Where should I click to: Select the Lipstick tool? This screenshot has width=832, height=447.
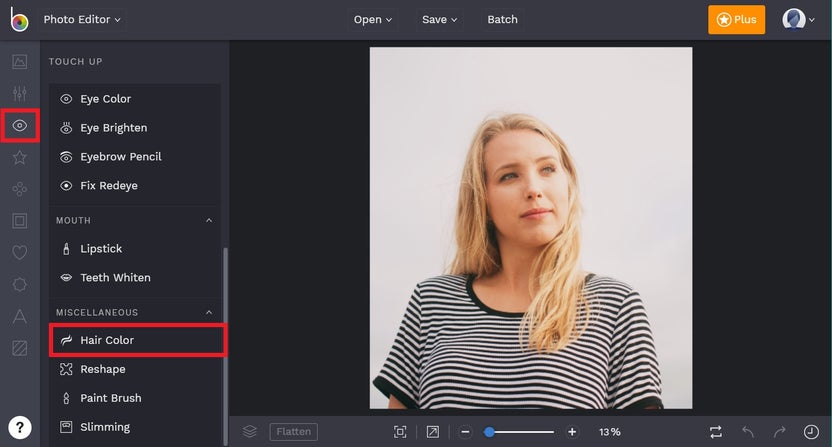coord(135,248)
